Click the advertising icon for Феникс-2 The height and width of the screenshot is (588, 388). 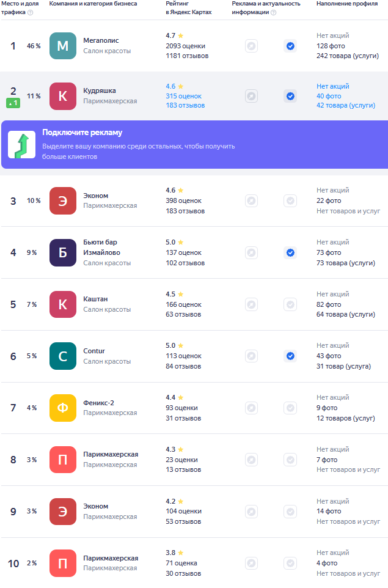coord(251,408)
